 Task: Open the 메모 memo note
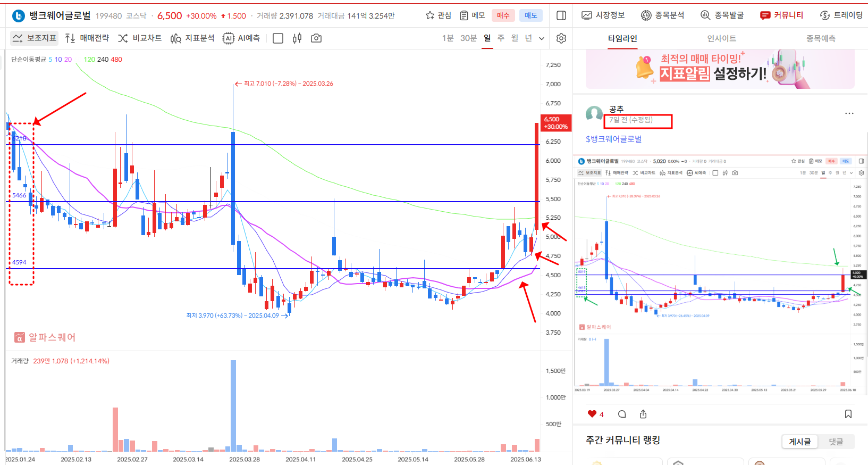point(473,15)
